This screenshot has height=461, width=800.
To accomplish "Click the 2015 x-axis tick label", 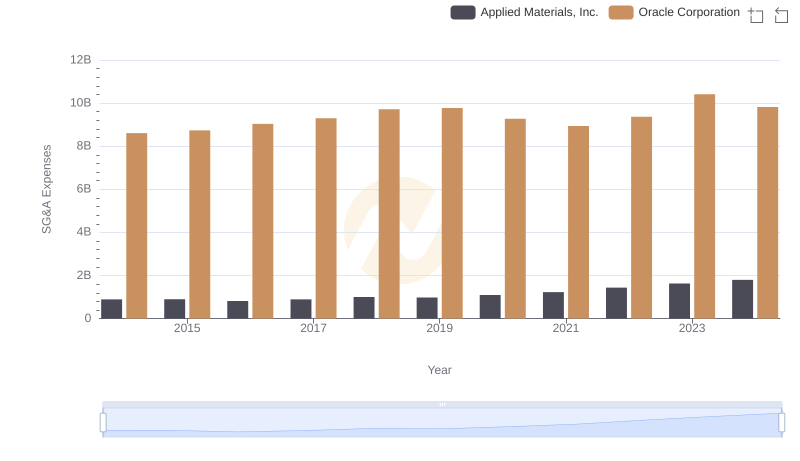I will [x=187, y=328].
